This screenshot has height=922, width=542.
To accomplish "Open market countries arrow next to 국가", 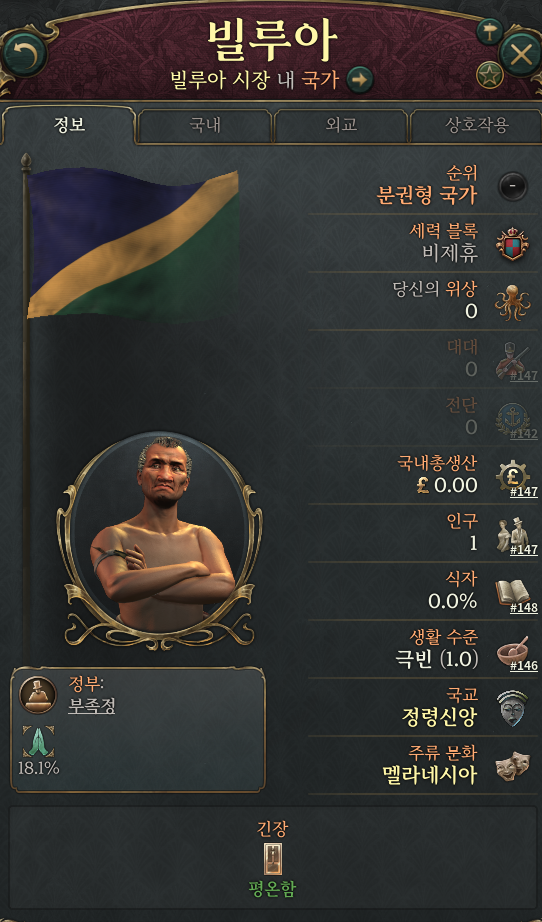I will click(360, 79).
